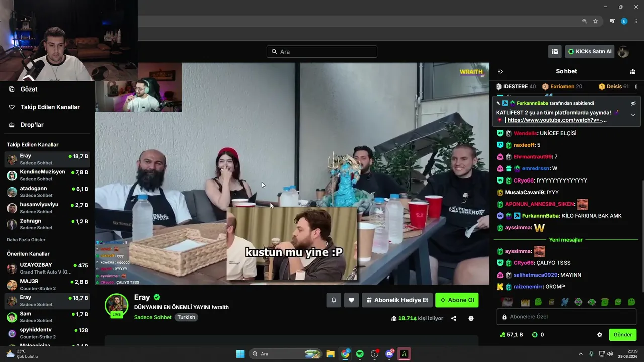
Task: Click the KICKs balance icon showing 0
Action: (535, 335)
